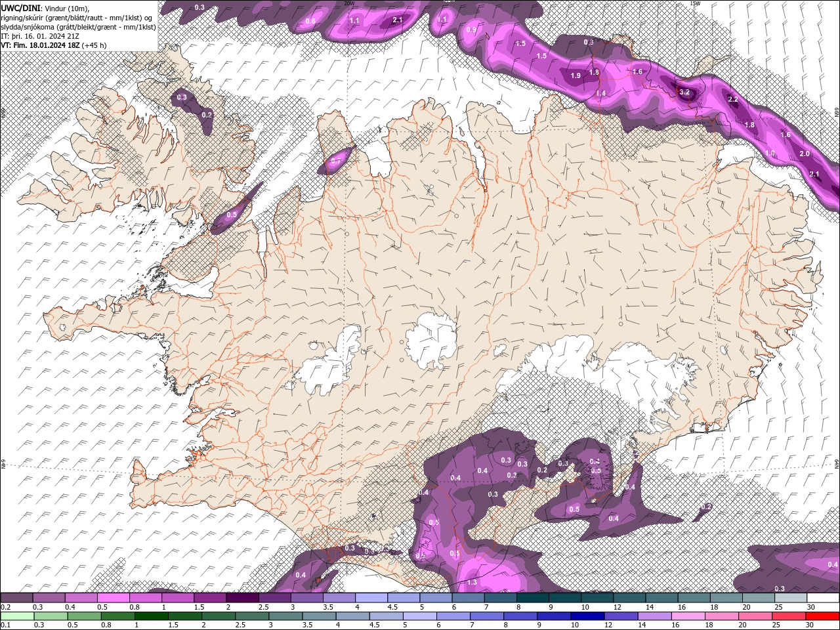Click the 2.2 precipitation value in the northeast band
Viewport: 840px width, 630px height.
[x=733, y=99]
